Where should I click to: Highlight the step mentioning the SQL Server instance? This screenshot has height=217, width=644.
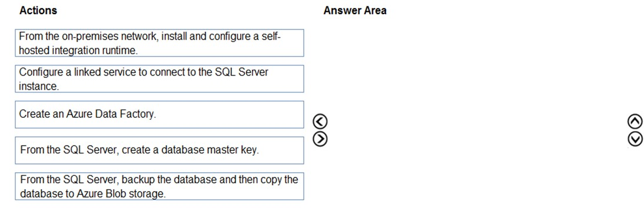160,78
